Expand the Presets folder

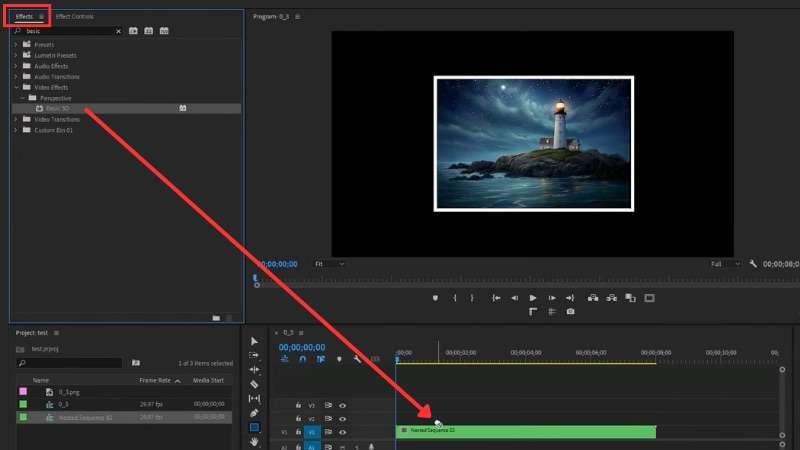click(x=15, y=44)
